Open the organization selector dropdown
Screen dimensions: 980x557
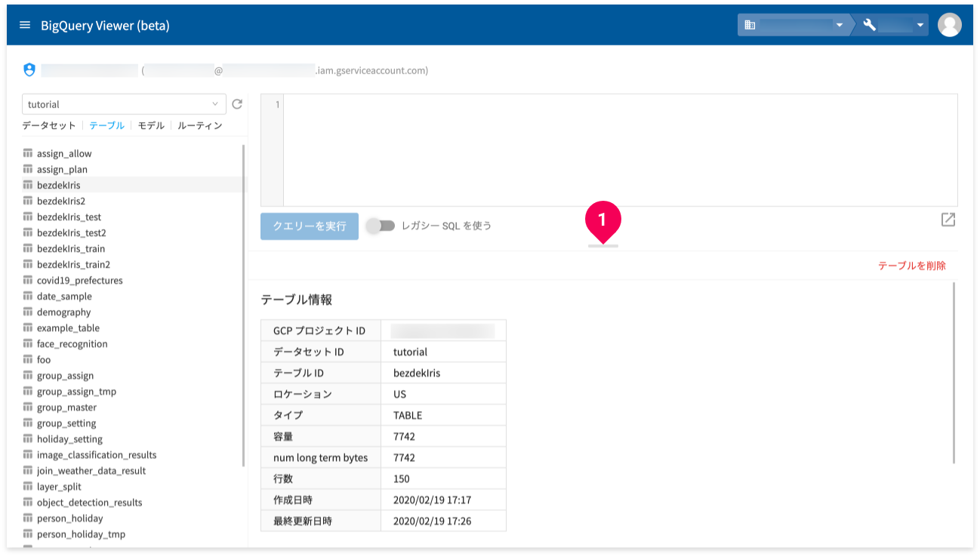click(x=794, y=25)
